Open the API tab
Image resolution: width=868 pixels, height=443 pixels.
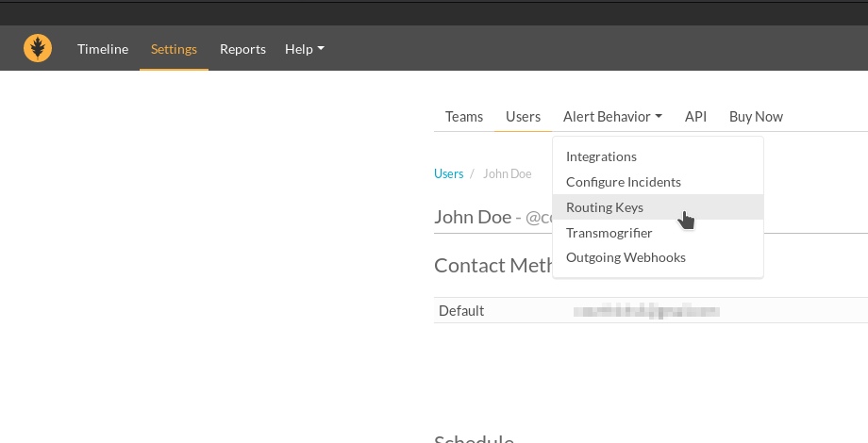[x=695, y=117]
